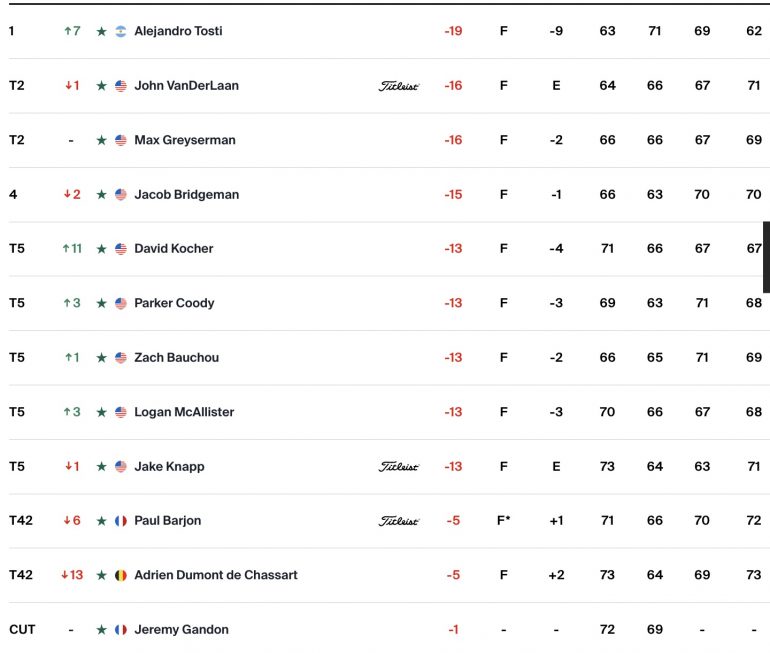The image size is (770, 653).
Task: Expand Zach Bauchou scorecard row
Action: click(385, 357)
